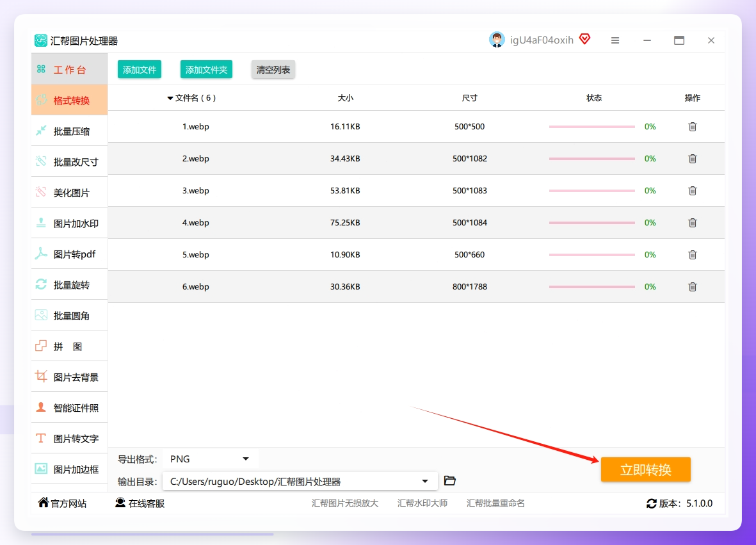
Task: Click the 官方网站 label
Action: [68, 503]
